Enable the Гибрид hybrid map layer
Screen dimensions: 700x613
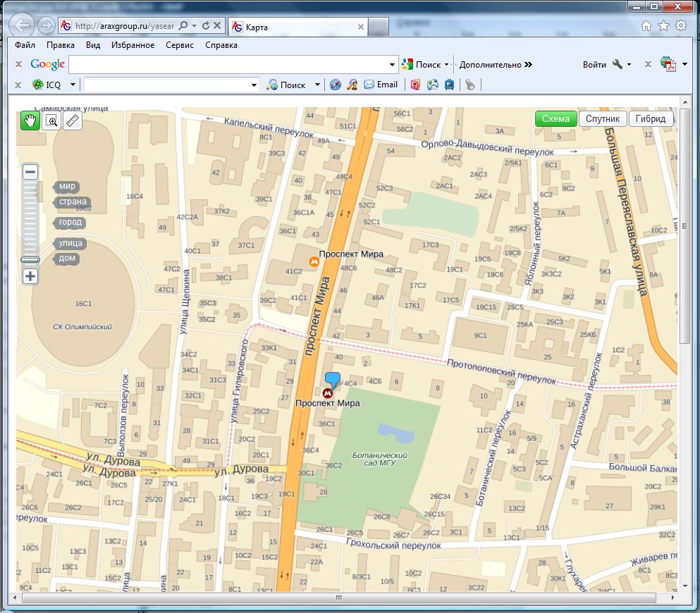pyautogui.click(x=650, y=119)
